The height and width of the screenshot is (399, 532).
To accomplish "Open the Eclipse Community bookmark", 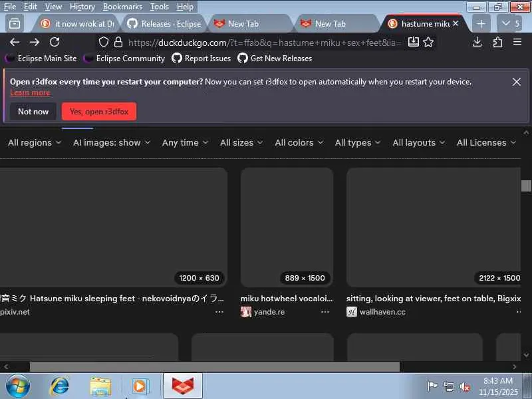I will [124, 59].
